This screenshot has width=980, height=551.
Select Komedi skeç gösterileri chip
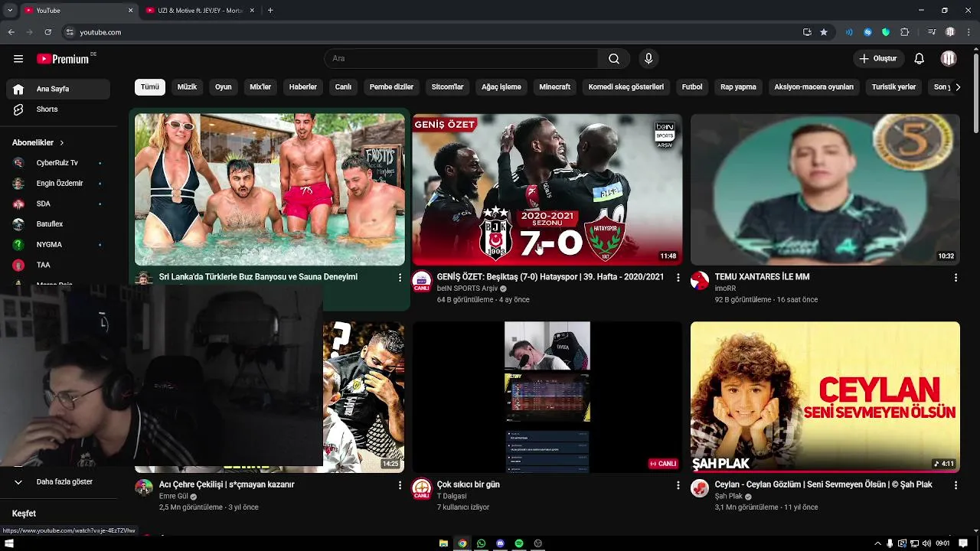click(626, 87)
